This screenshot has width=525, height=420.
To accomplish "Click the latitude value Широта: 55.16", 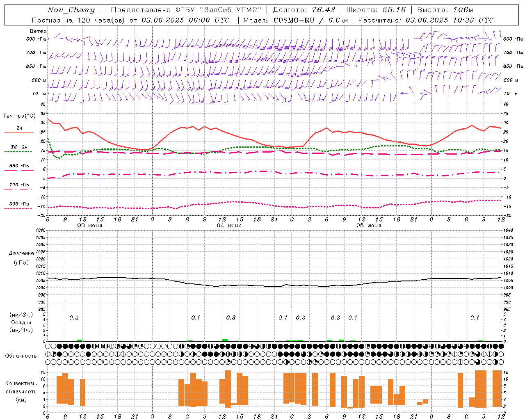I will click(x=376, y=10).
